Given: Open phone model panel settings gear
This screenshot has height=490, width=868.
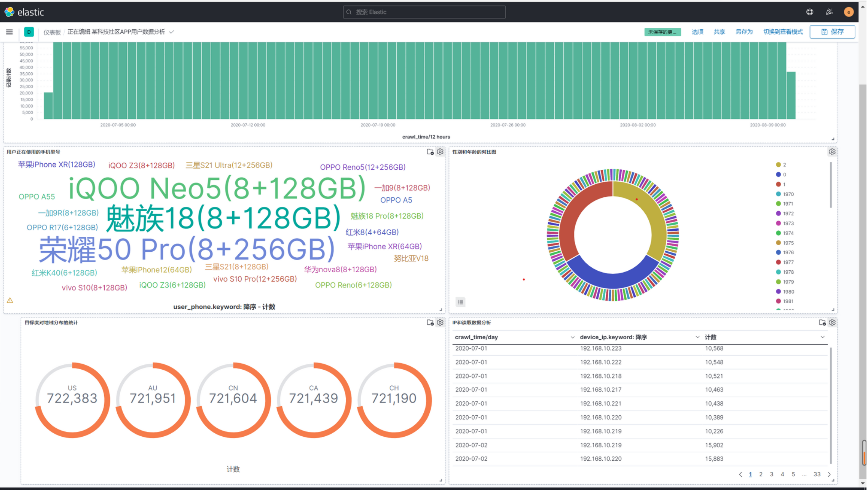Looking at the screenshot, I should (x=441, y=152).
